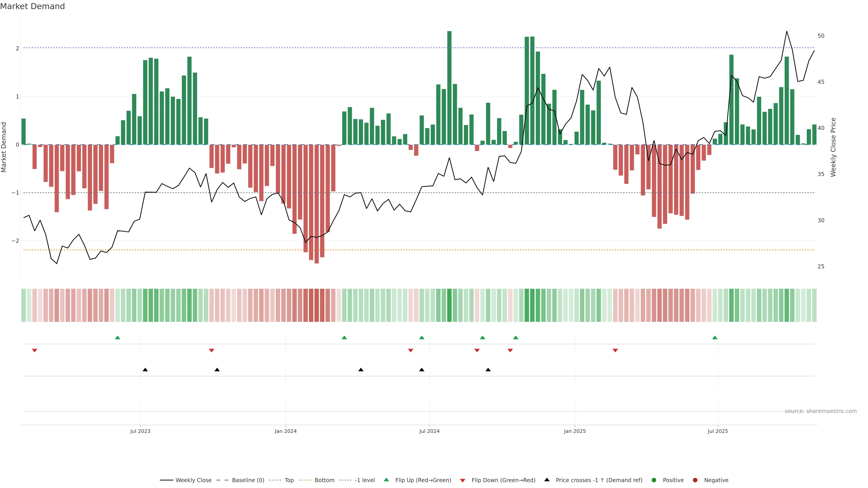The height and width of the screenshot is (488, 868).
Task: Click the source: sharemaestro.com text
Action: (x=821, y=411)
